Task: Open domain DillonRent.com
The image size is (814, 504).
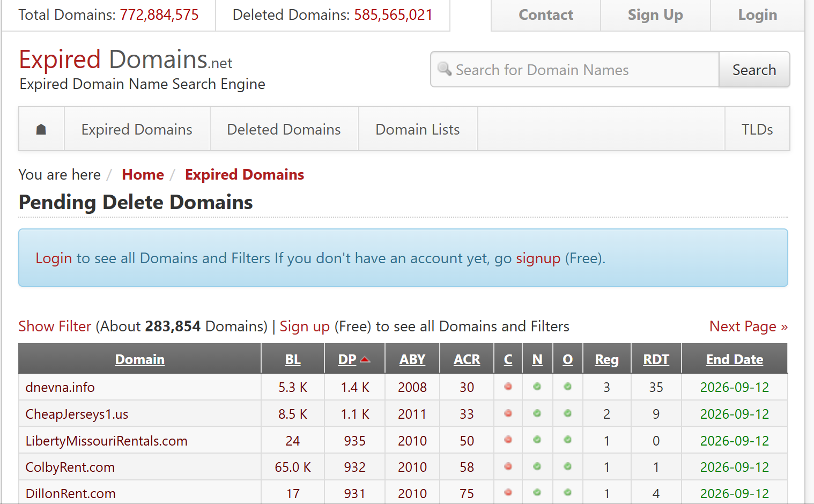Action: click(71, 493)
